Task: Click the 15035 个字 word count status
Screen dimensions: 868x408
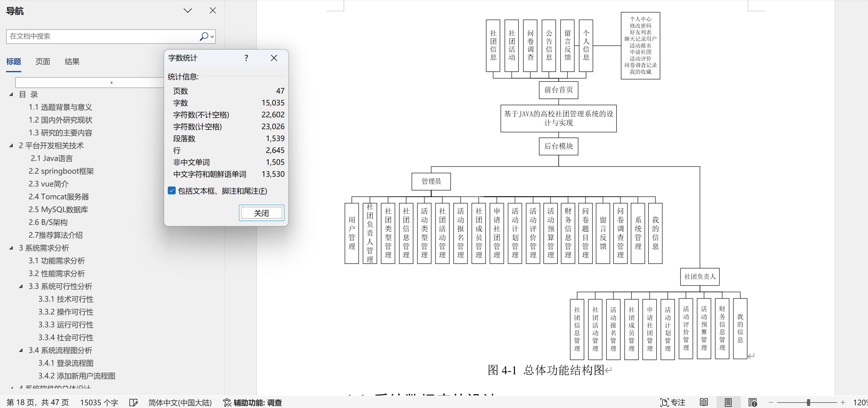Action: tap(99, 403)
